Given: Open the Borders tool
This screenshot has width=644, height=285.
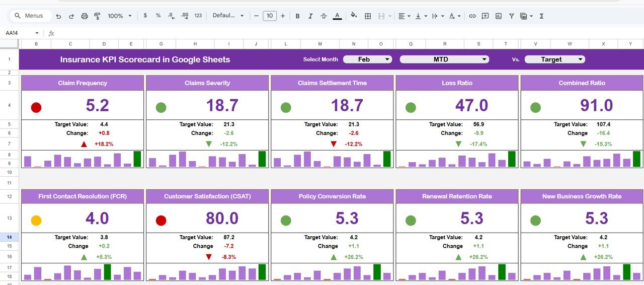Looking at the screenshot, I should click(x=368, y=16).
